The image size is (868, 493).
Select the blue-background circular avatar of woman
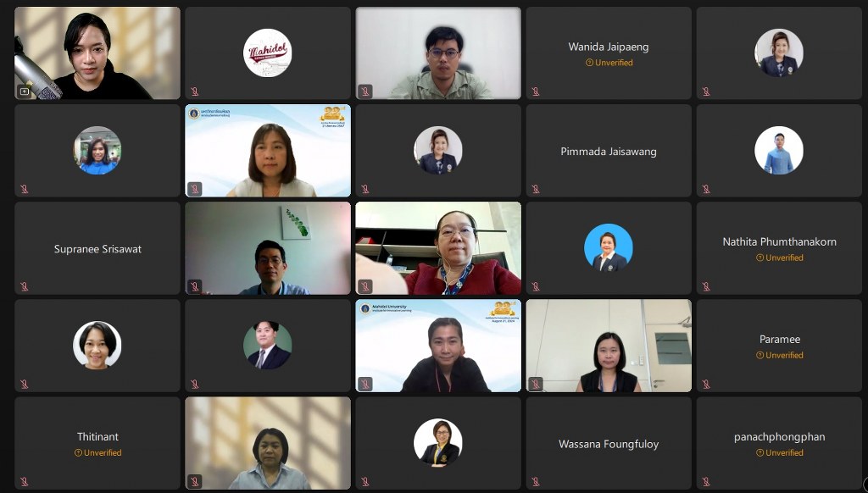(x=609, y=247)
